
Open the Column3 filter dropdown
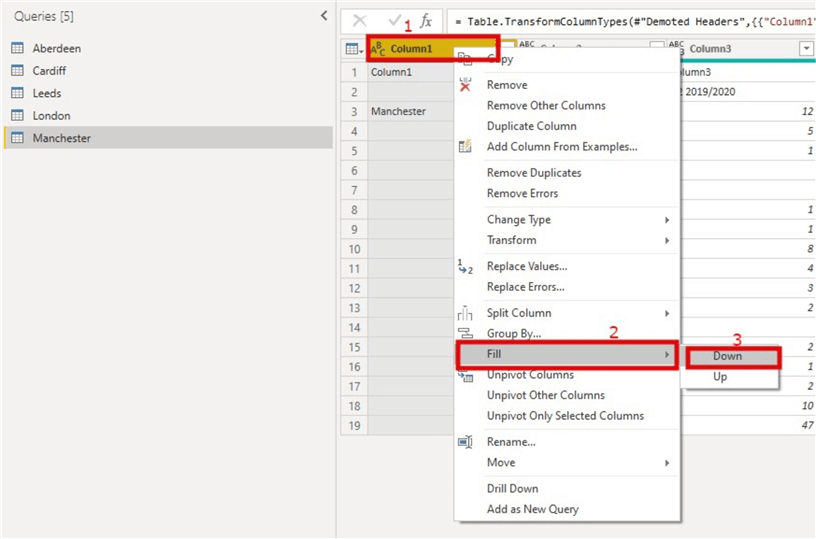pyautogui.click(x=806, y=49)
